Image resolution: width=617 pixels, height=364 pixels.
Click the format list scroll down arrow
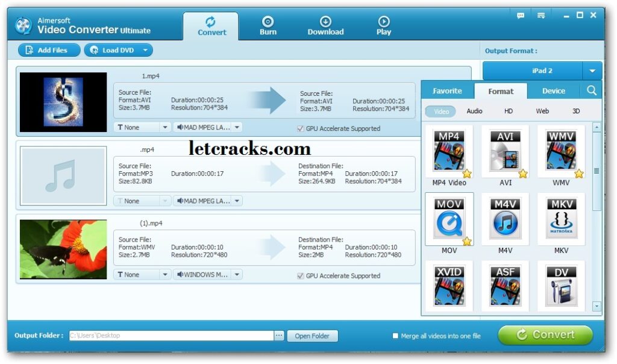[x=597, y=306]
